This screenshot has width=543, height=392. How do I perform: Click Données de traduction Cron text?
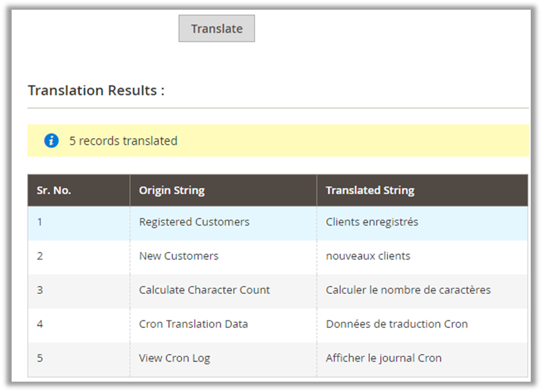(396, 324)
